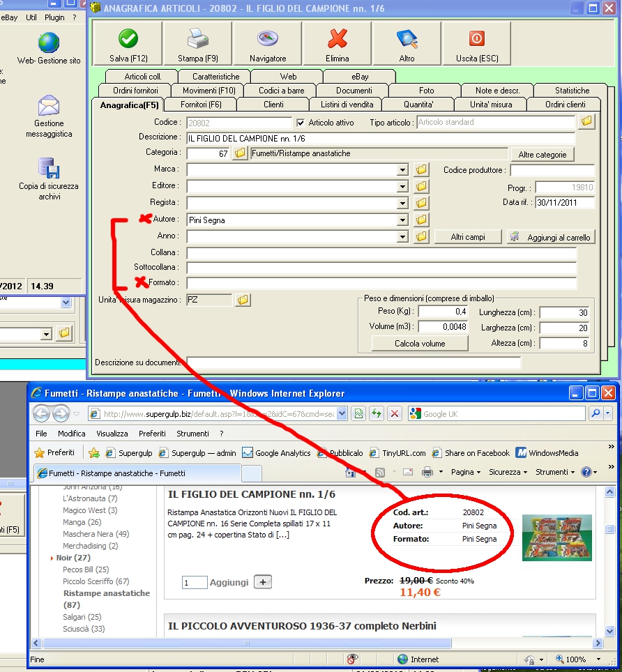Open Sicurezza menu in IE command bar

508,473
